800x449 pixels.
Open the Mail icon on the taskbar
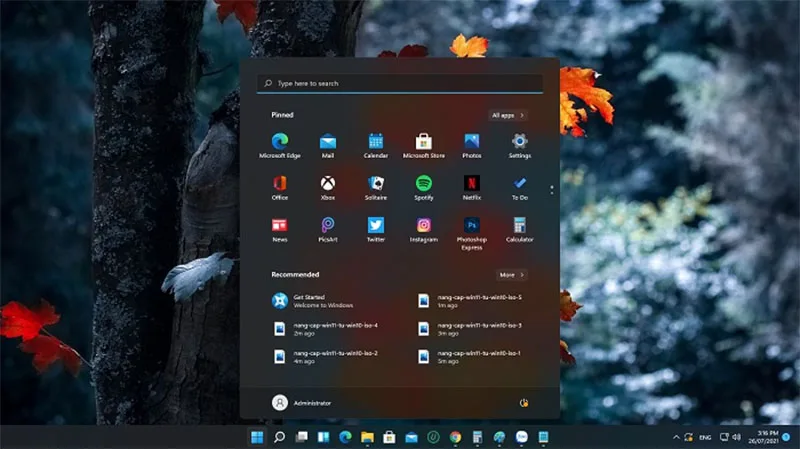point(411,437)
